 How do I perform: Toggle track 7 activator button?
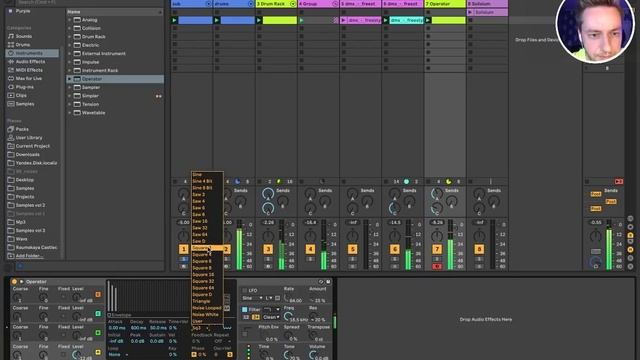[437, 249]
